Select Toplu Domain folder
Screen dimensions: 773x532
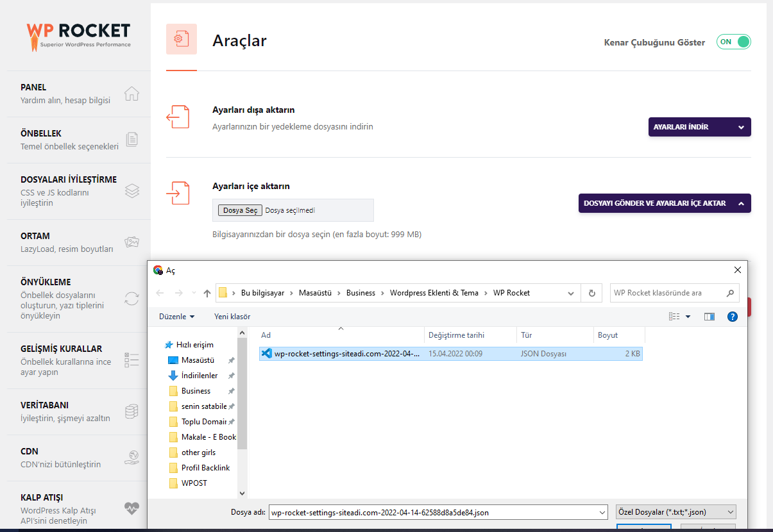click(203, 422)
